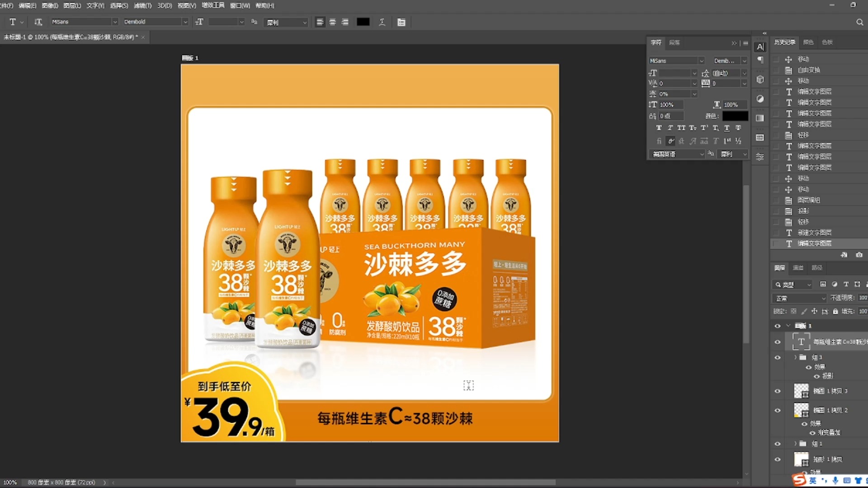Toggle visibility of group 组 3
Viewport: 868px width, 488px height.
[777, 357]
